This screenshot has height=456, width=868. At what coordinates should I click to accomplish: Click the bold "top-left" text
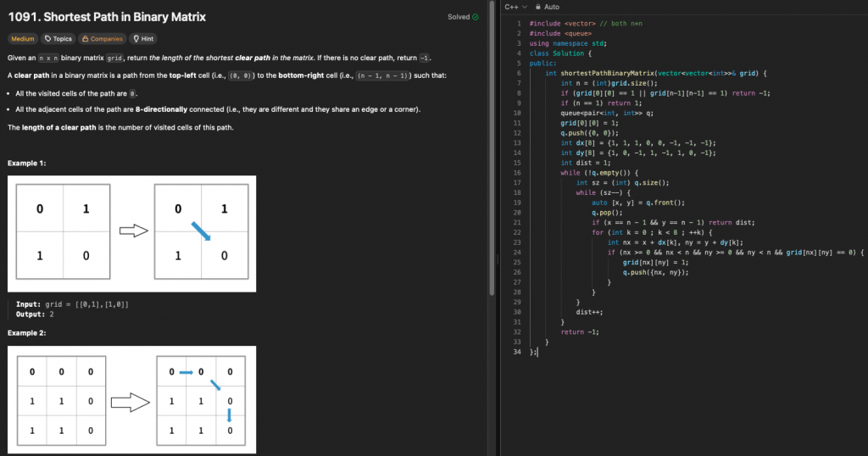click(183, 75)
